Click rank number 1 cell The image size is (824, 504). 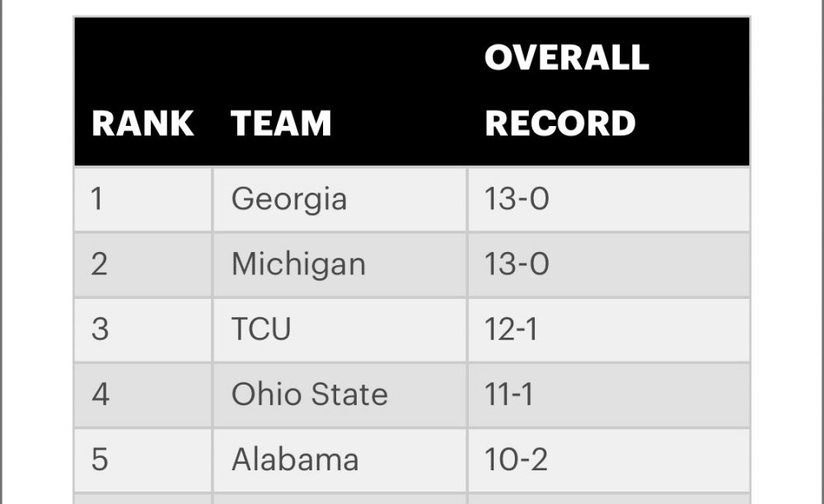98,199
